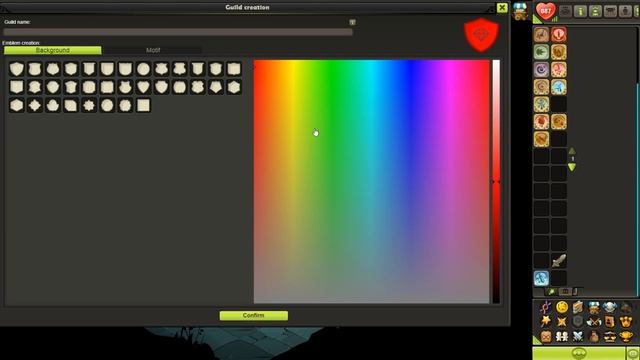Open the shop stall icon
Image resolution: width=640 pixels, height=360 pixels.
tap(520, 11)
